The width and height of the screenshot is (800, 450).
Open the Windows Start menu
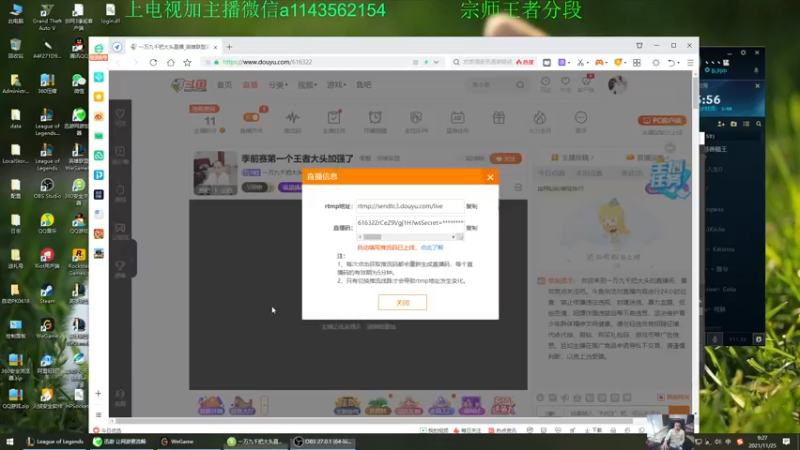(x=9, y=442)
